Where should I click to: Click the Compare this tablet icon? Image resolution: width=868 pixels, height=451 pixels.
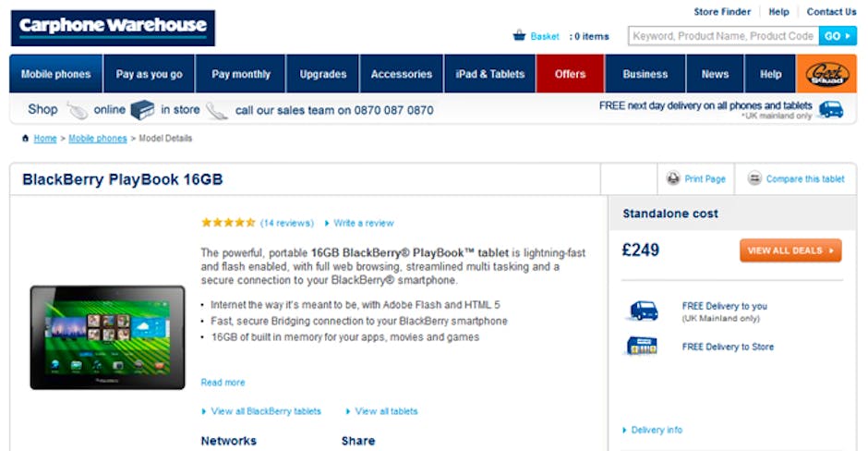point(754,178)
